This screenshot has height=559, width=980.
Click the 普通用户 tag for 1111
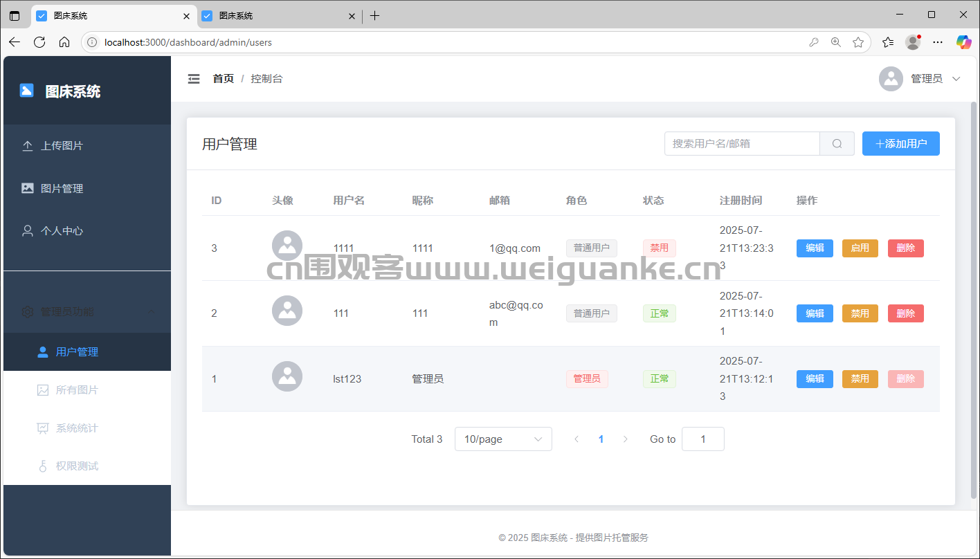592,248
